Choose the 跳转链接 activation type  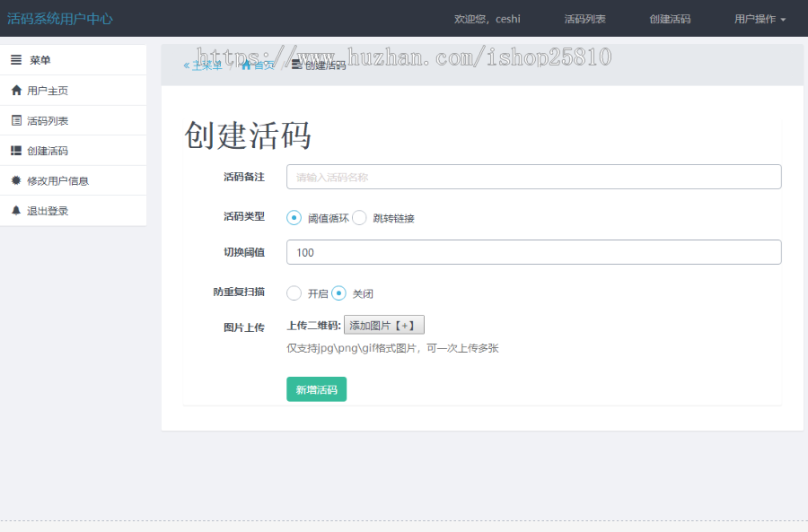(x=359, y=217)
